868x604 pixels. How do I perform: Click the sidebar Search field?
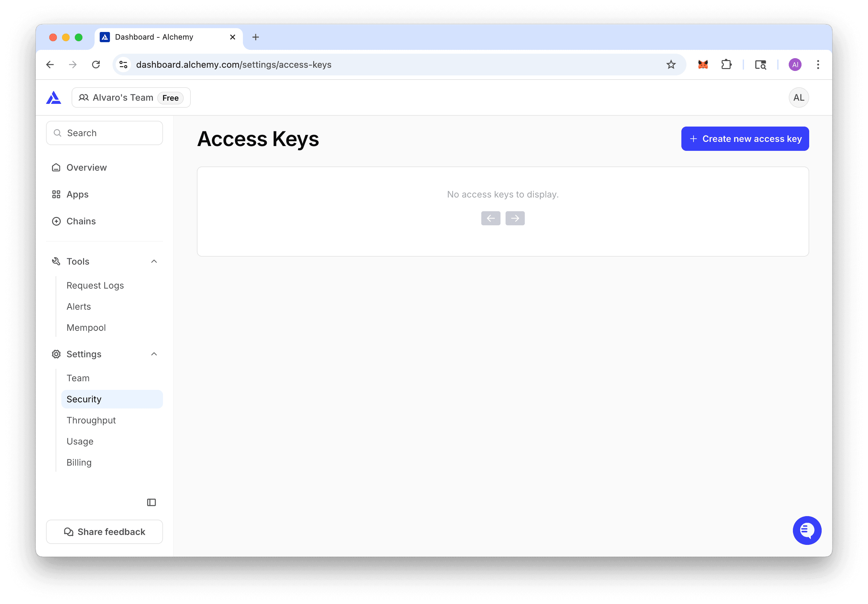tap(104, 133)
